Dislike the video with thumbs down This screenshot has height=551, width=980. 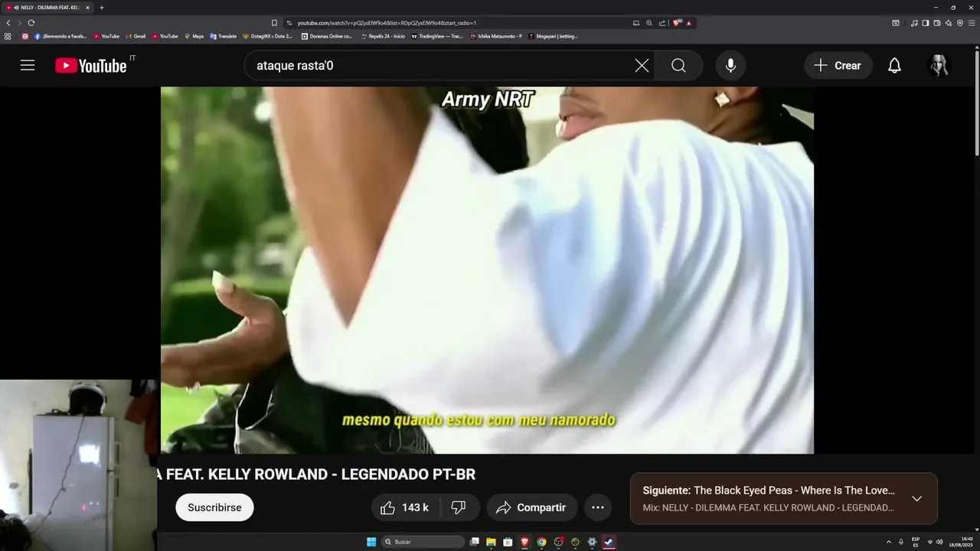[459, 507]
